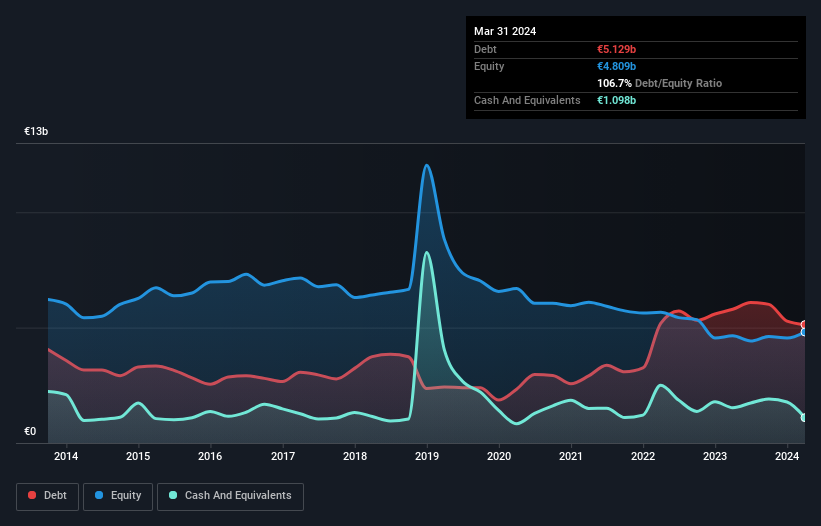Click the €4.809b equity value
Screen dimensions: 821x526
pyautogui.click(x=616, y=66)
